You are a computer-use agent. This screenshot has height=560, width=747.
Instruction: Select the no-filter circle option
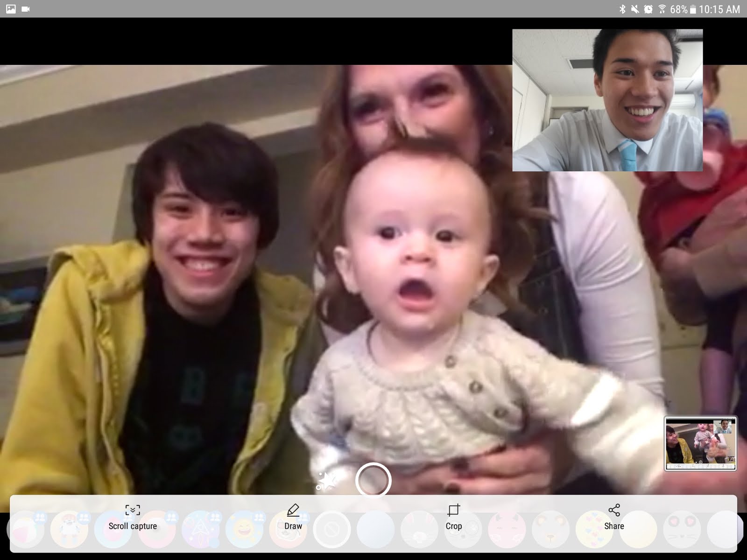point(331,530)
